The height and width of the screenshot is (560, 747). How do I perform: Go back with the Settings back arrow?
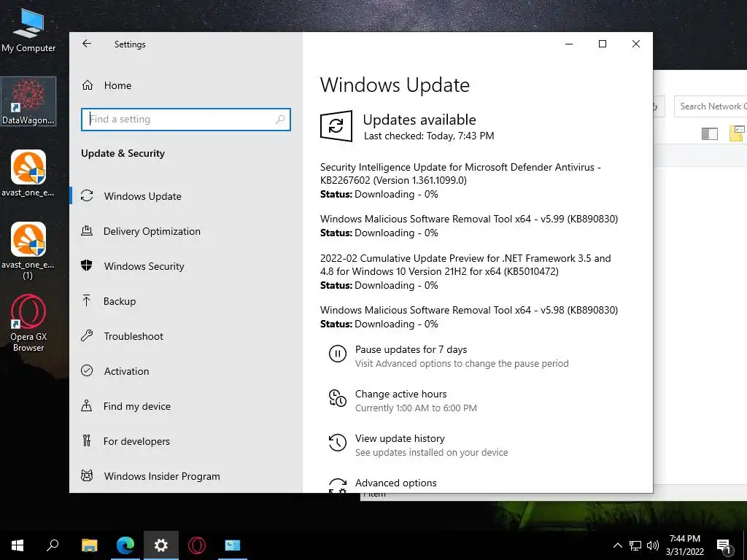[x=87, y=44]
